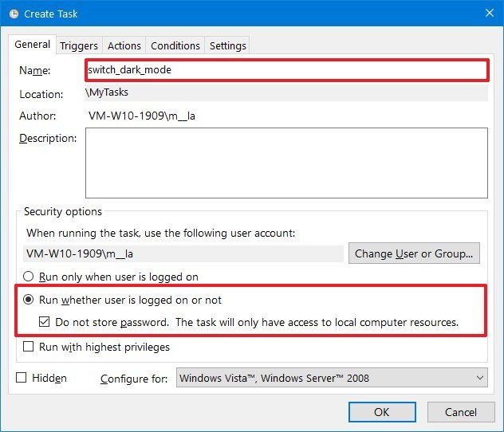Confirm the task with OK
Image resolution: width=504 pixels, height=432 pixels.
click(382, 412)
